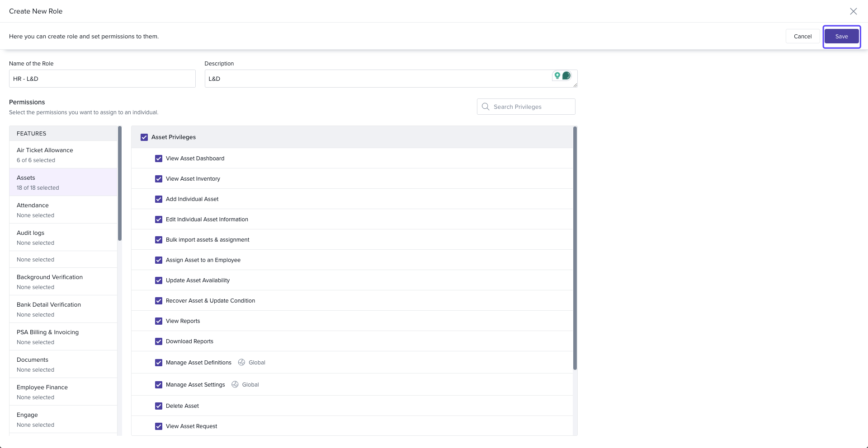Save the new role

click(841, 37)
